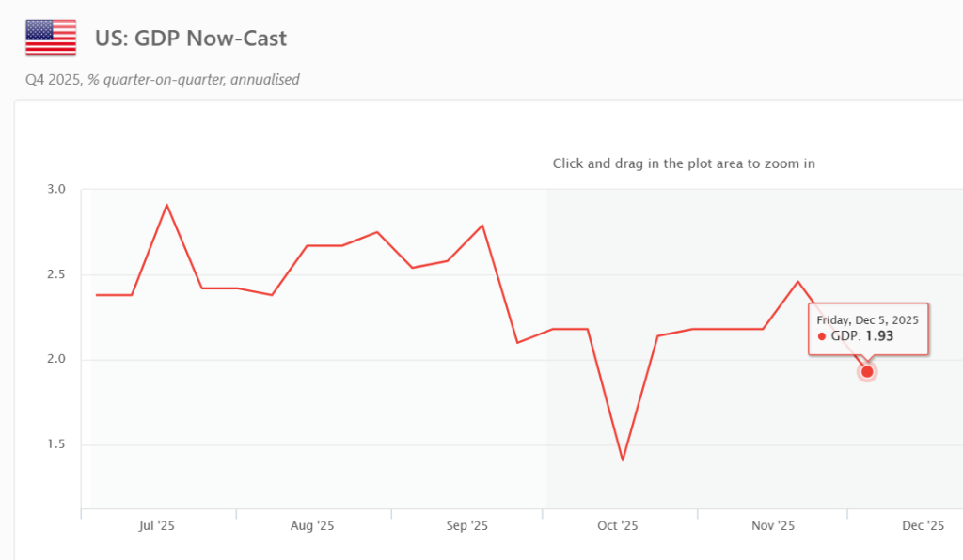
Task: Select the Dec '25 x-axis label
Action: pos(923,526)
